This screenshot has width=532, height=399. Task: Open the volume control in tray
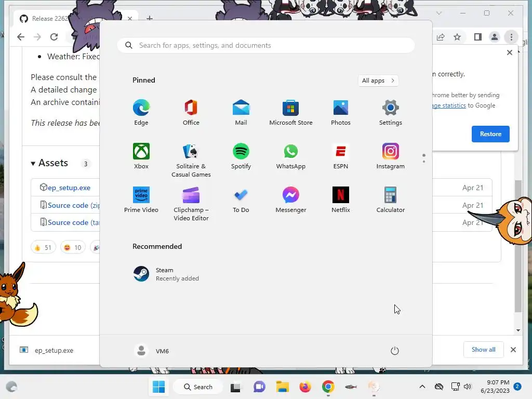coord(468,387)
